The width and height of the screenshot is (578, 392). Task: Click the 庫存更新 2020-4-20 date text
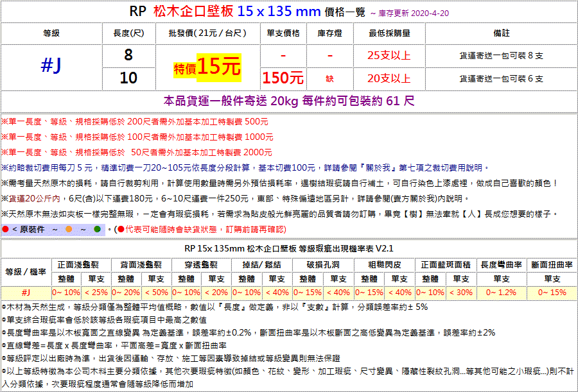(x=407, y=12)
